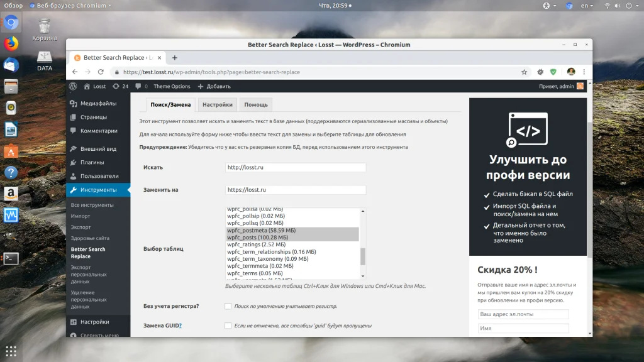The height and width of the screenshot is (362, 644).
Task: Open the updates icon showing 24
Action: pyautogui.click(x=120, y=86)
